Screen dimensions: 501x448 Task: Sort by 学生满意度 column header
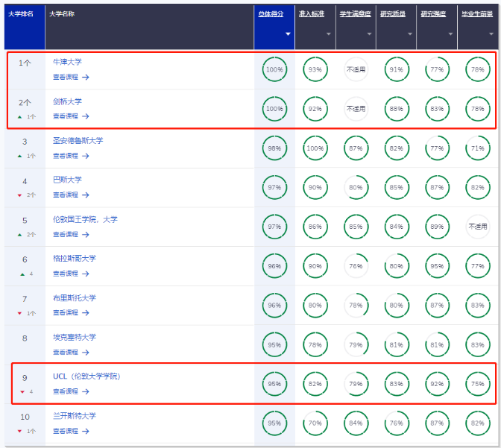pyautogui.click(x=356, y=13)
